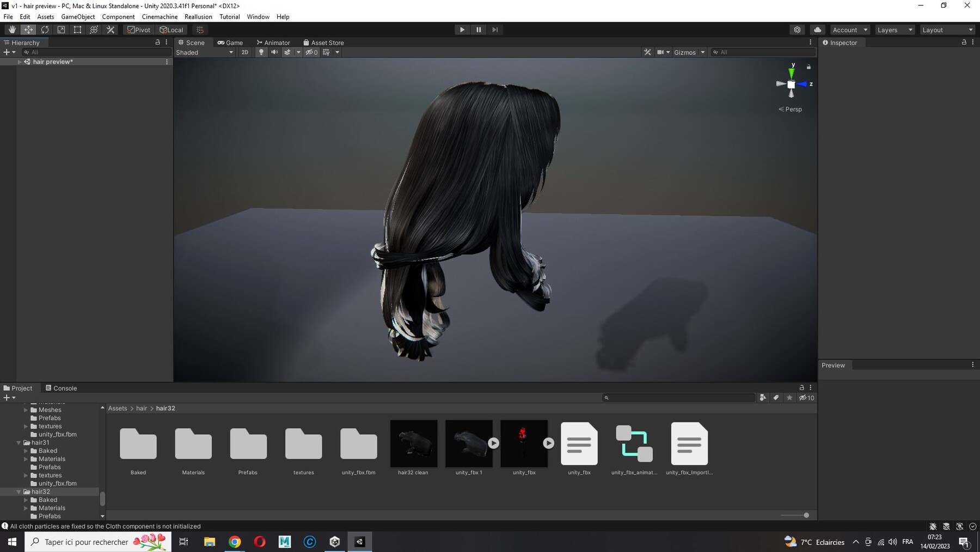Viewport: 980px width, 552px height.
Task: Toggle 2D scene view mode
Action: pyautogui.click(x=245, y=52)
